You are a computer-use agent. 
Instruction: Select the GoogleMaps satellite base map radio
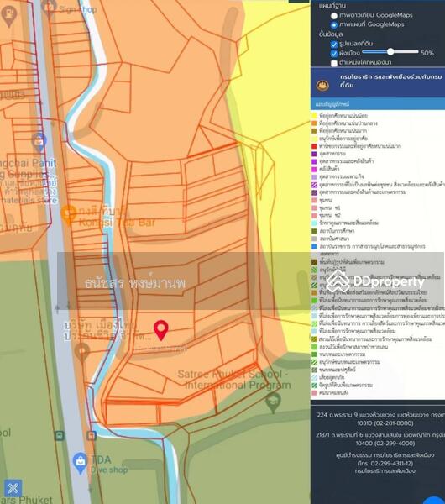(x=334, y=16)
